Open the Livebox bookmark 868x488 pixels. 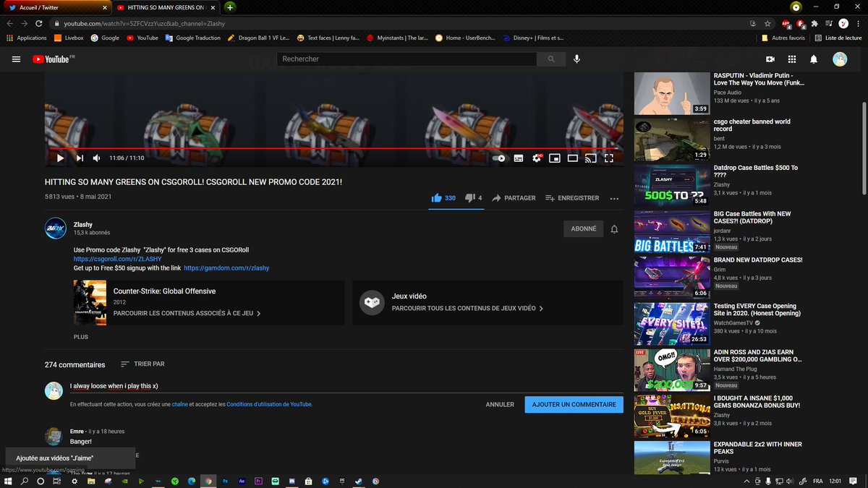(69, 38)
